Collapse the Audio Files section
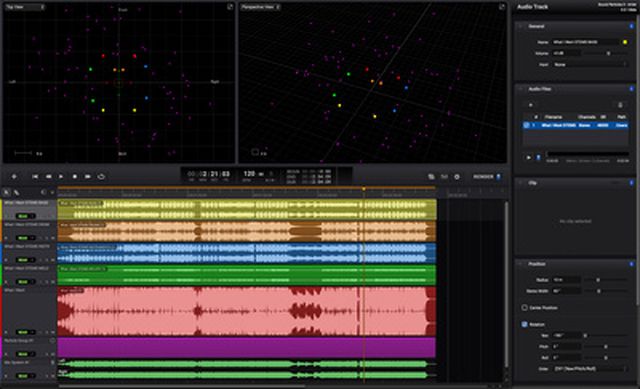Image resolution: width=640 pixels, height=389 pixels. click(520, 89)
